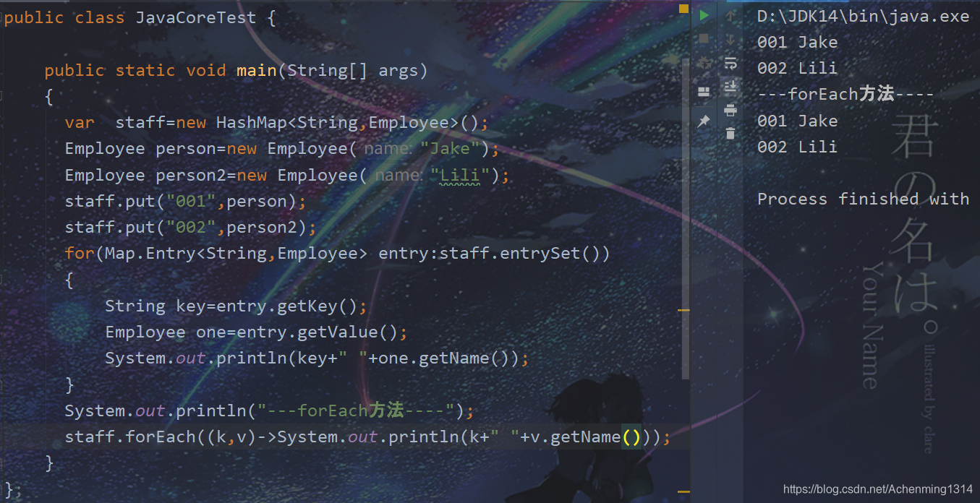Image resolution: width=980 pixels, height=503 pixels.
Task: Click the "Jake" string literal
Action: click(450, 149)
